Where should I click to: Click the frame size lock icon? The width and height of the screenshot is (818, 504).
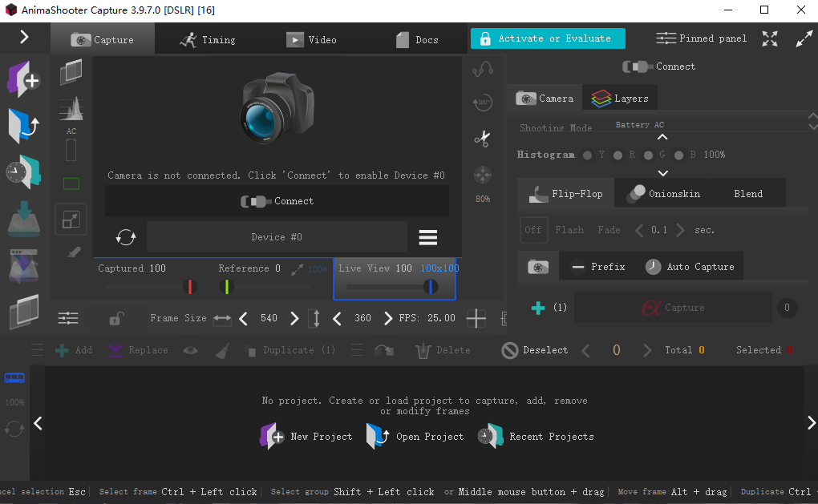click(x=115, y=318)
